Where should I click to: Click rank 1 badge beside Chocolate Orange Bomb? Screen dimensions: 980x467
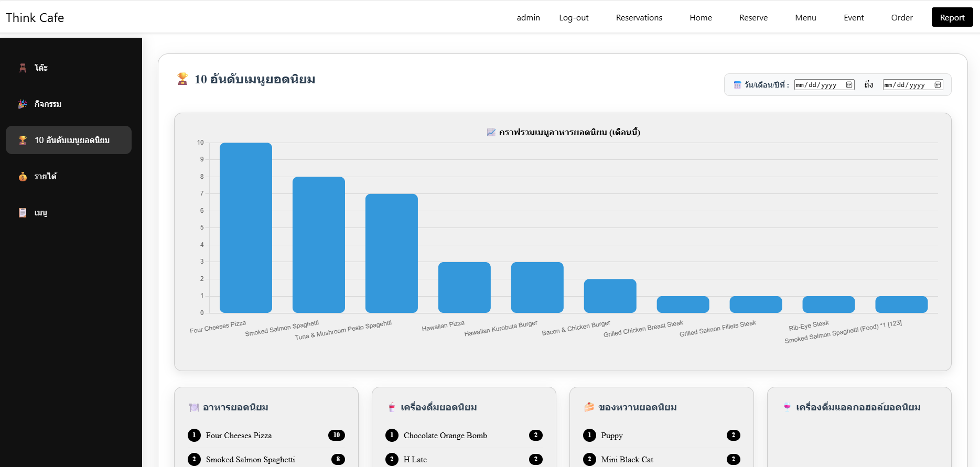point(392,435)
